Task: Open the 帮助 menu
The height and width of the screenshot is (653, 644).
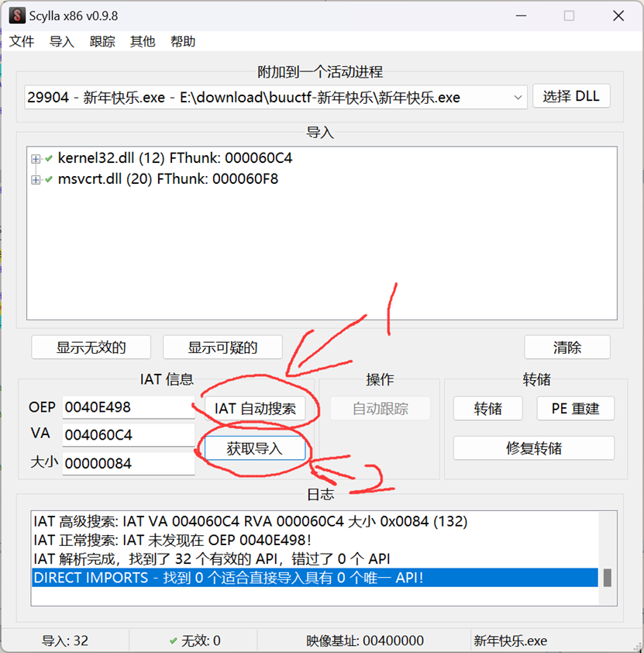Action: point(183,42)
